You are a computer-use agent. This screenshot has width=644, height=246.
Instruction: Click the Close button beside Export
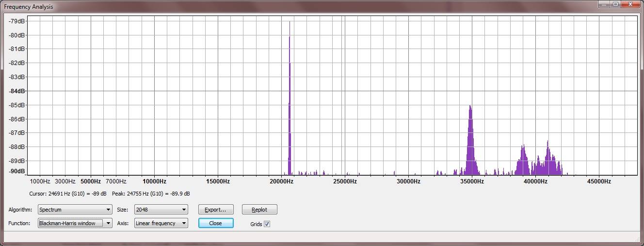[x=216, y=223]
